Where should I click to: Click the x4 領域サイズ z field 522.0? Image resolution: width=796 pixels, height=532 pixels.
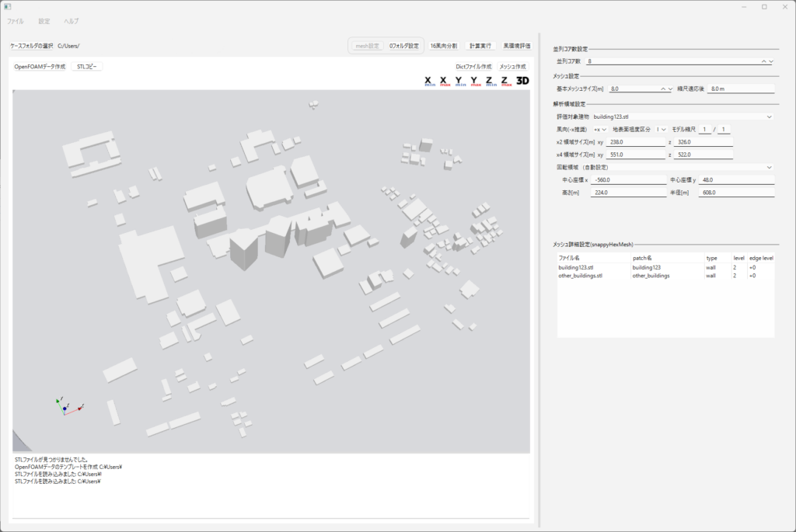point(703,155)
